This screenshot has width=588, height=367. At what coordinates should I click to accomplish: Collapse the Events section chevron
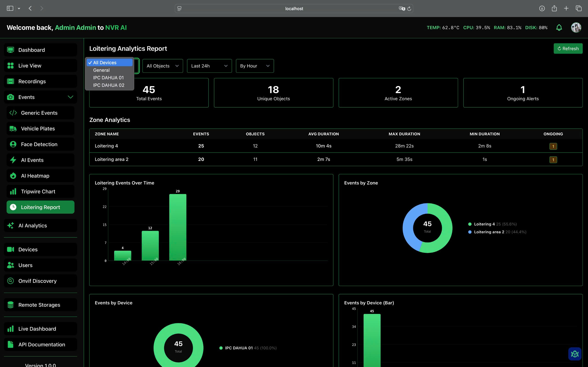pyautogui.click(x=71, y=97)
